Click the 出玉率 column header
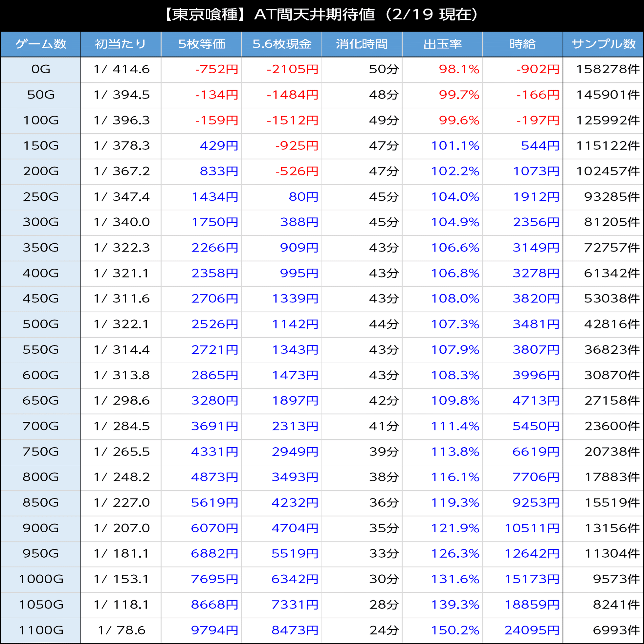Screen dimensions: 644x644 (442, 44)
